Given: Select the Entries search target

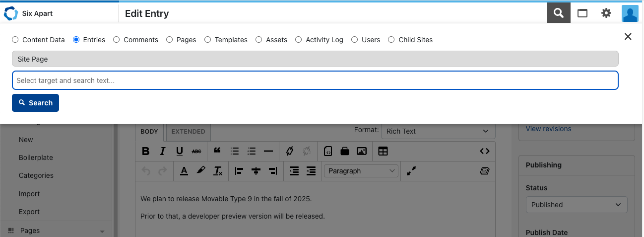Looking at the screenshot, I should 76,40.
